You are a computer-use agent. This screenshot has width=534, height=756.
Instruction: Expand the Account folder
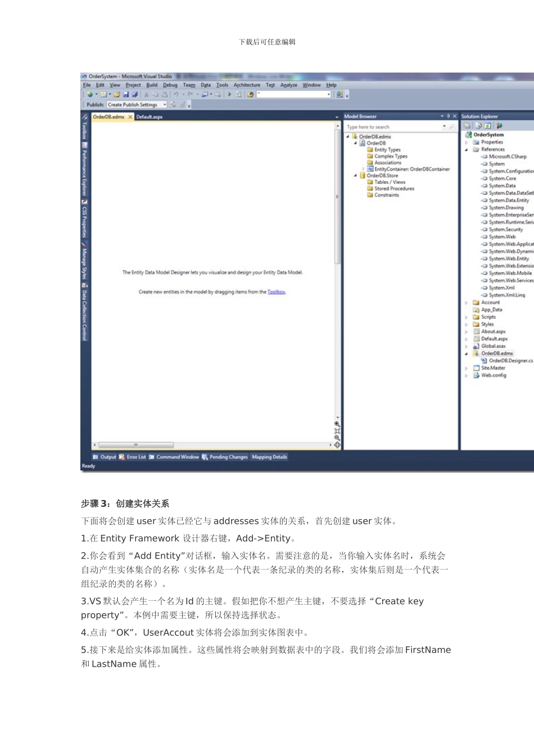466,303
